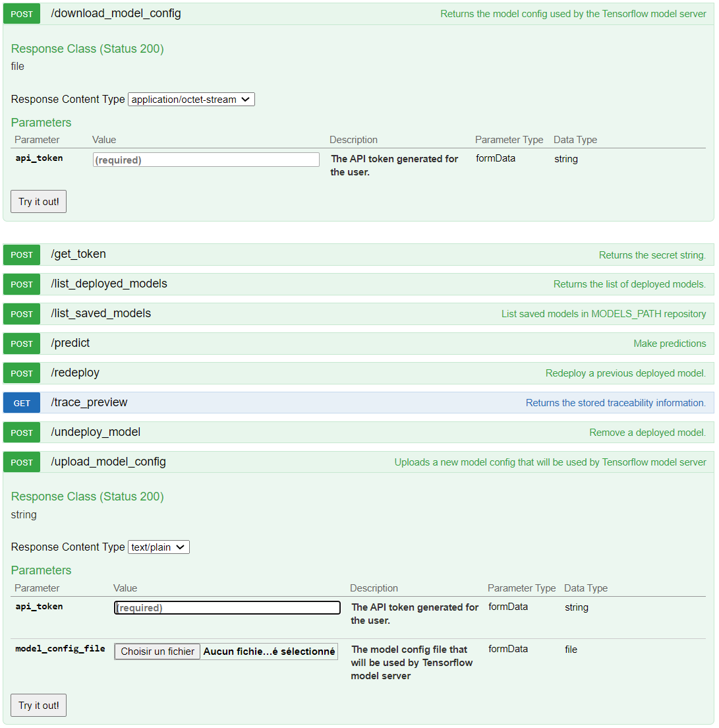Screen dimensions: 719x728
Task: Expand the /list_saved_models endpoint
Action: click(x=101, y=313)
